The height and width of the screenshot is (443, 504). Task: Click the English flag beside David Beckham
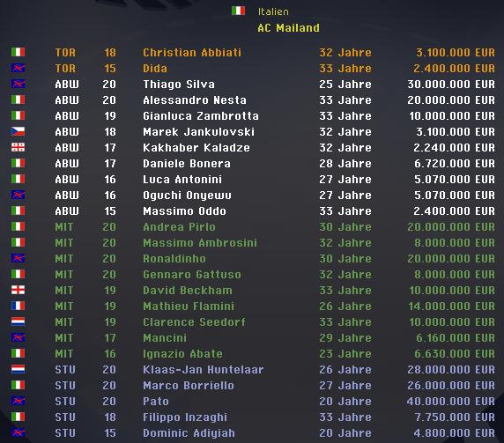coord(18,290)
